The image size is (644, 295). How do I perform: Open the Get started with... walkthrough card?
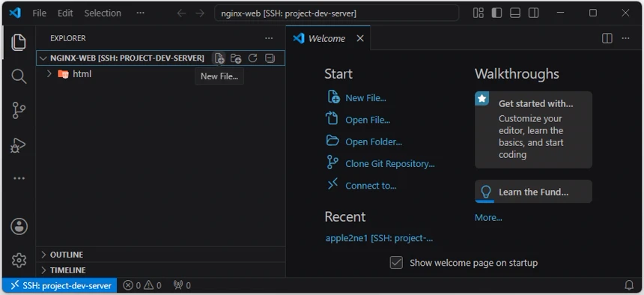[x=533, y=130]
